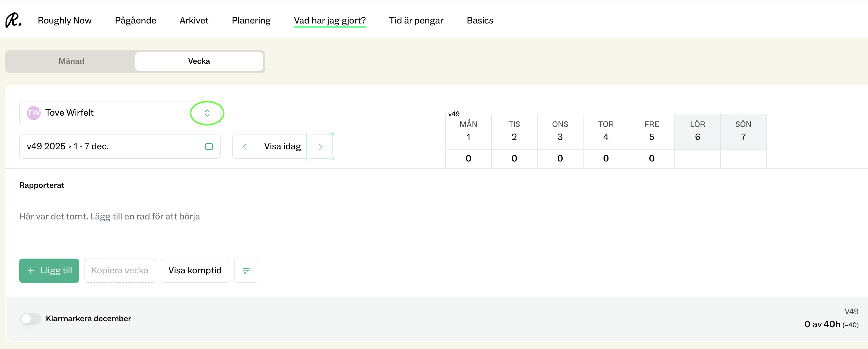Switch view to Månad
Image resolution: width=868 pixels, height=349 pixels.
[x=71, y=61]
